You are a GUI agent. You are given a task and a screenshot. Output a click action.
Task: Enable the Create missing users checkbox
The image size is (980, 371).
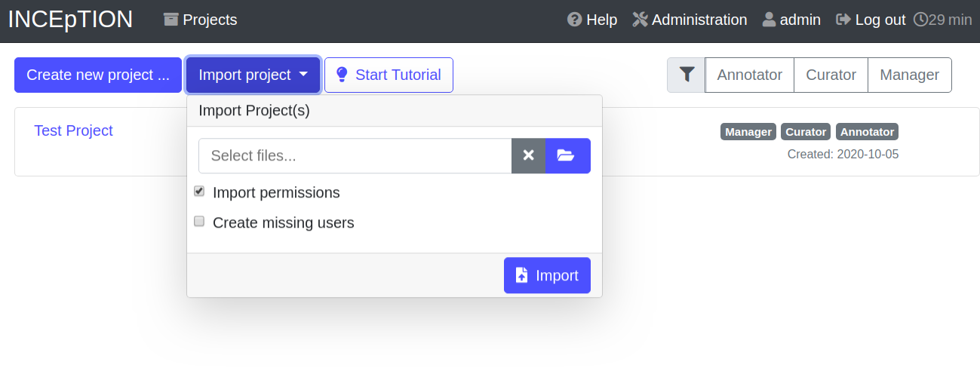[x=199, y=222]
